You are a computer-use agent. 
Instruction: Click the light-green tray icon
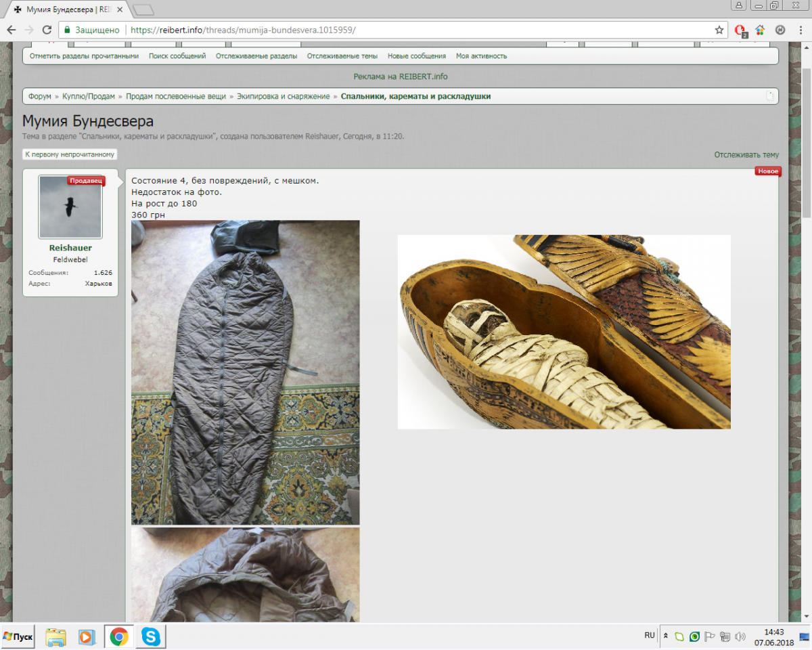pos(679,636)
